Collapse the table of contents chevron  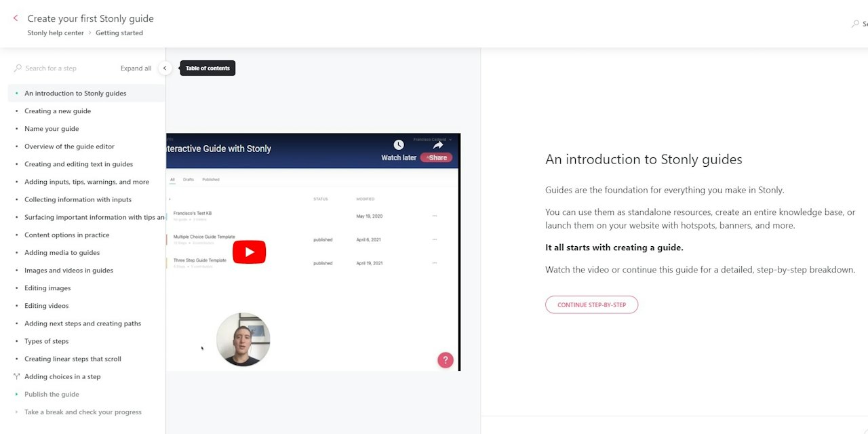165,68
